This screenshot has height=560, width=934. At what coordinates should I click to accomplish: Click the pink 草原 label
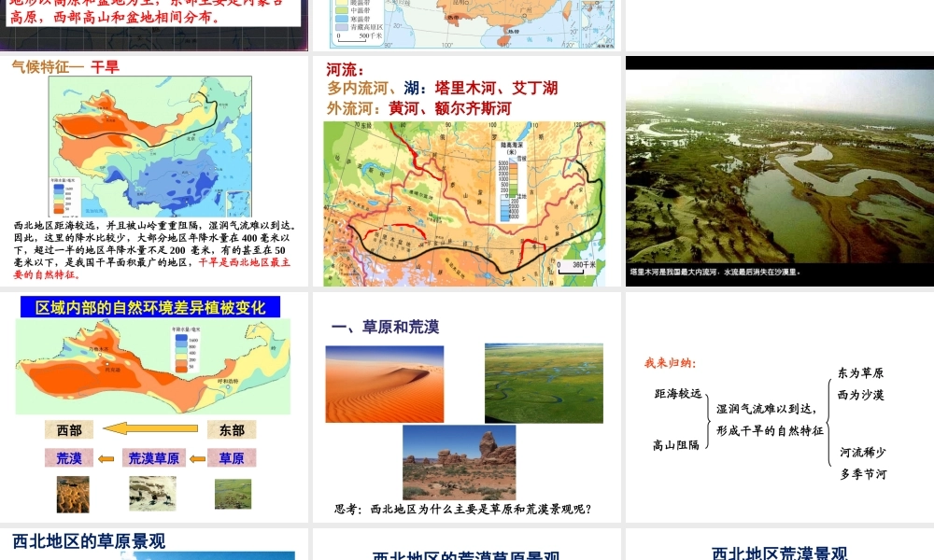[x=232, y=457]
